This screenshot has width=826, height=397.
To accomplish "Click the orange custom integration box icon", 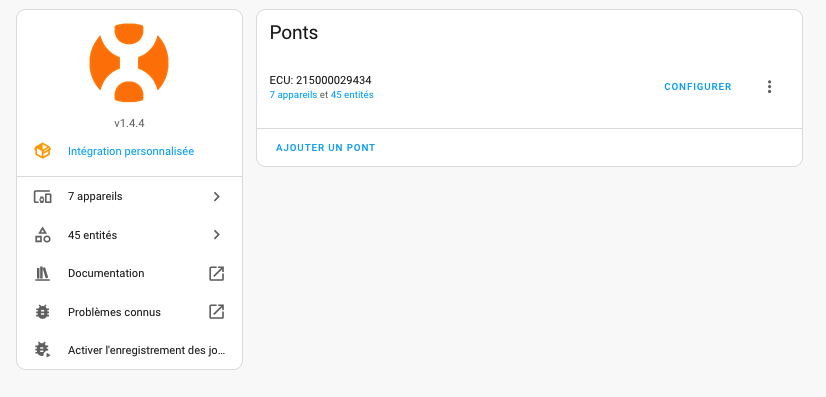I will (x=42, y=151).
